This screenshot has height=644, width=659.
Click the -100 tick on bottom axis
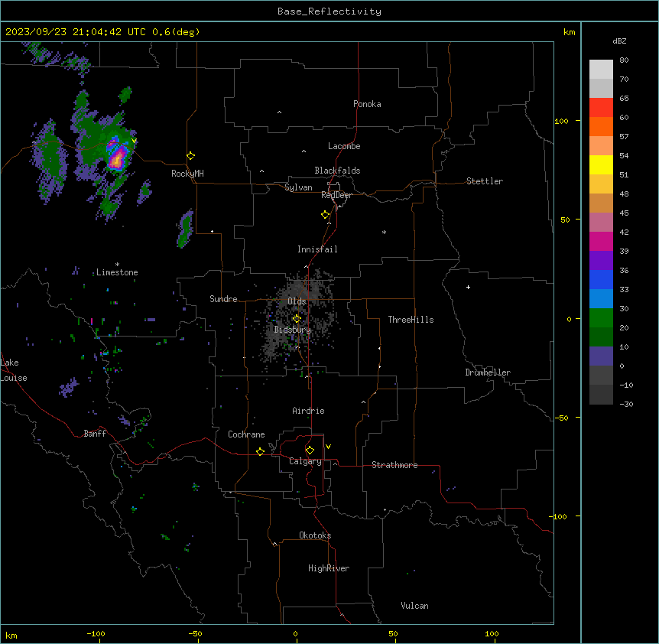coord(96,633)
